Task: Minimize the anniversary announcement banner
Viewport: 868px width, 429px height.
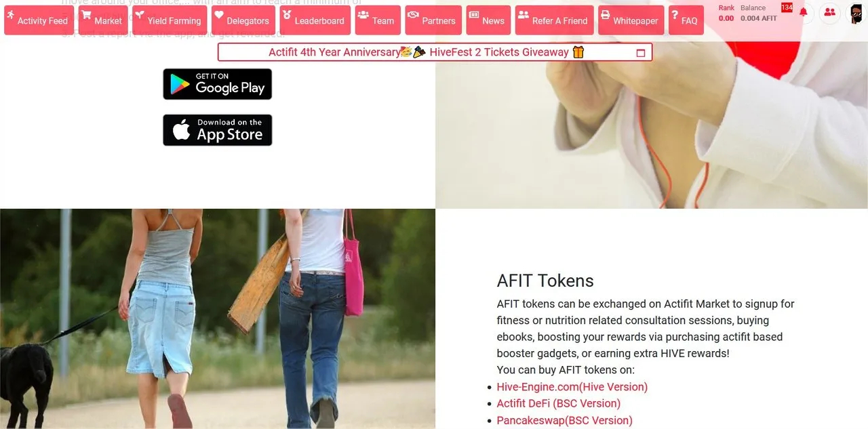Action: [x=641, y=53]
